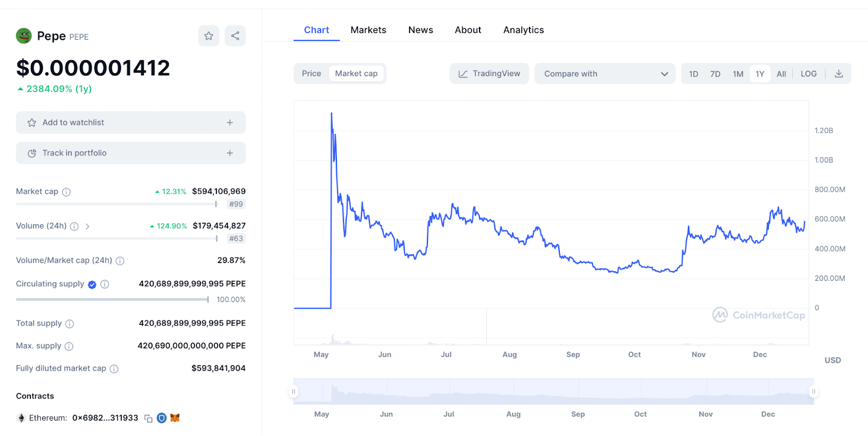Select the 1Y time range
Screen dimensions: 868x436
pos(760,74)
